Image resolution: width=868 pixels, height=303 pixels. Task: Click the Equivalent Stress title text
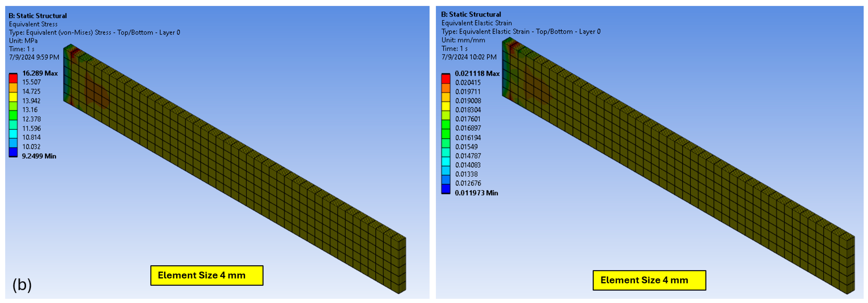(x=33, y=24)
